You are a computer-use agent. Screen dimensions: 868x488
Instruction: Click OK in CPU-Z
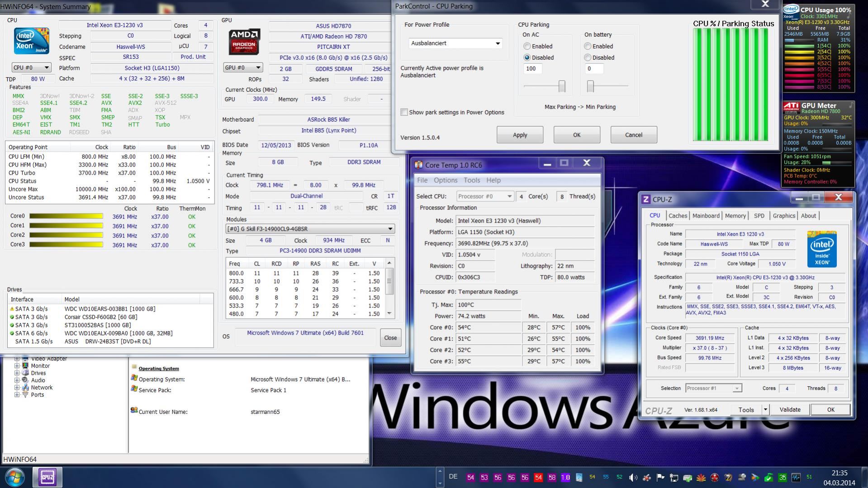(830, 410)
